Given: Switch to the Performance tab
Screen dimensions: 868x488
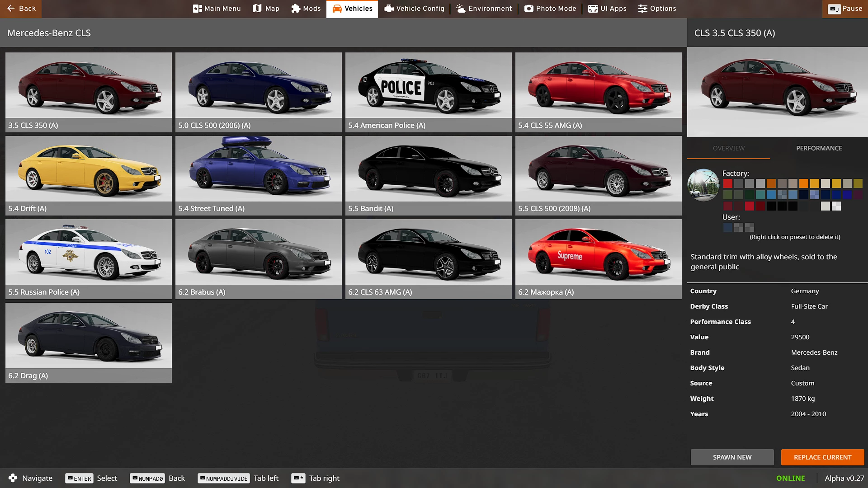Looking at the screenshot, I should pyautogui.click(x=819, y=148).
